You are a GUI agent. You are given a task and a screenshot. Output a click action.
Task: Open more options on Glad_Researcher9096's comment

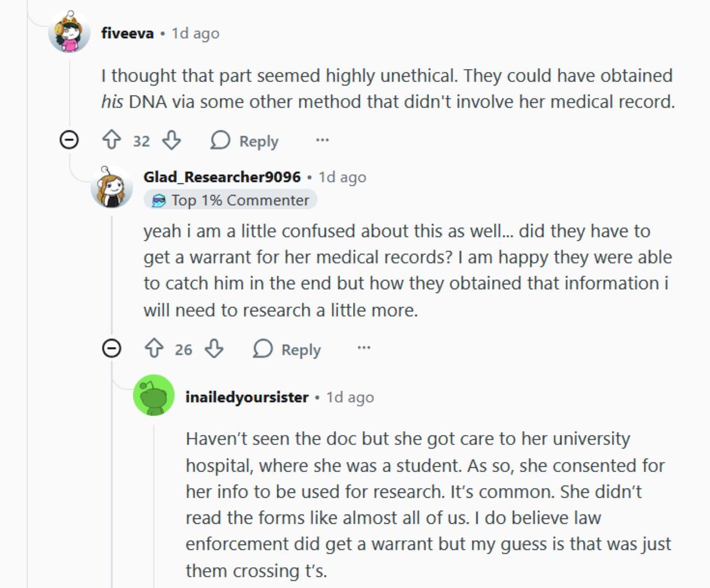click(x=364, y=347)
